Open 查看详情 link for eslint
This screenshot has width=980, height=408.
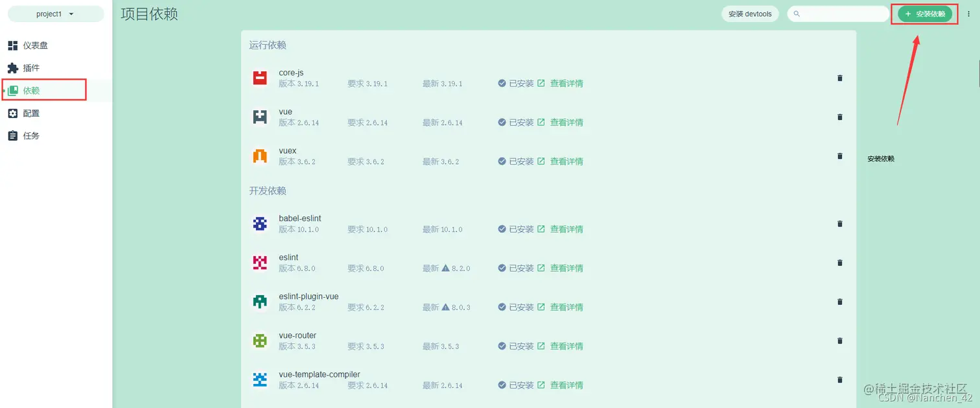coord(561,269)
